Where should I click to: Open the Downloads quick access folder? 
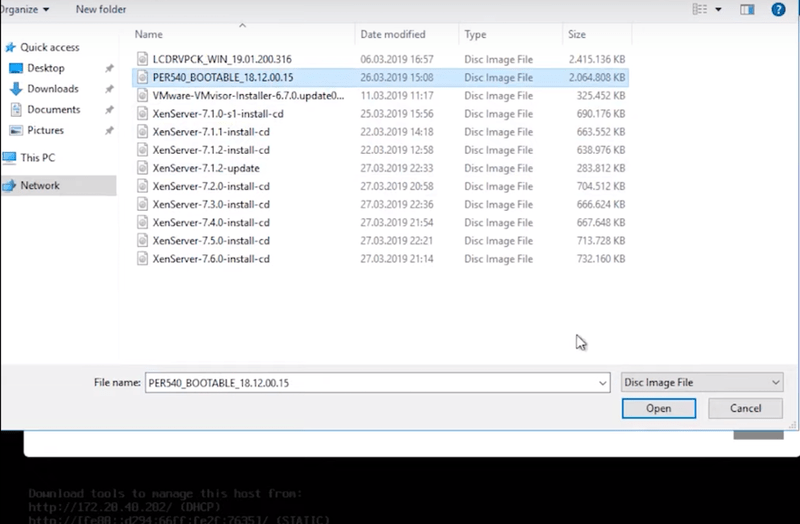click(x=52, y=89)
